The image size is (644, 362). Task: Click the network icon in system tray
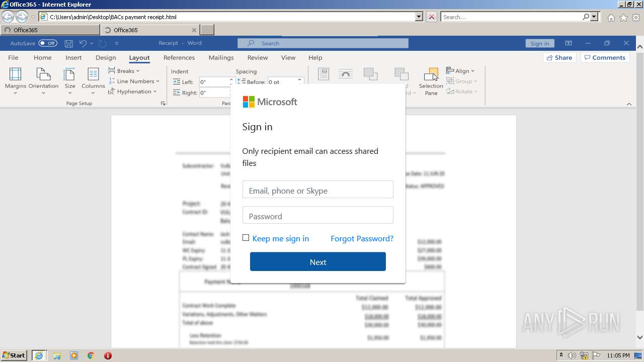tap(584, 355)
